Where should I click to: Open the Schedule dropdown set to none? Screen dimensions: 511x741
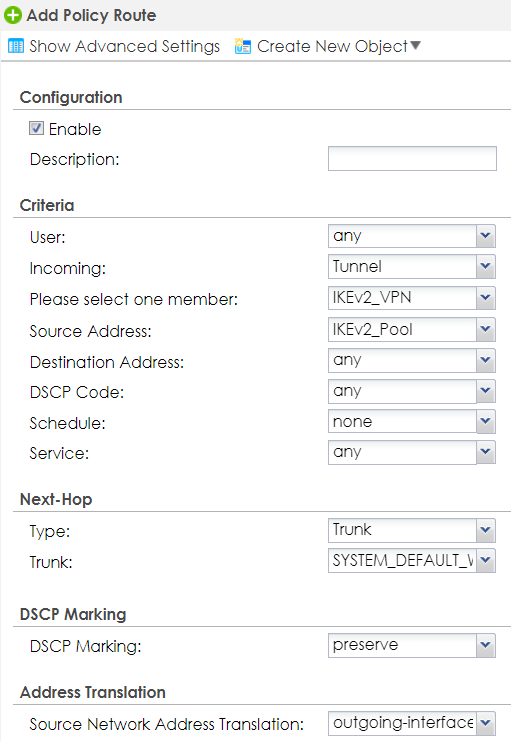[x=412, y=422]
